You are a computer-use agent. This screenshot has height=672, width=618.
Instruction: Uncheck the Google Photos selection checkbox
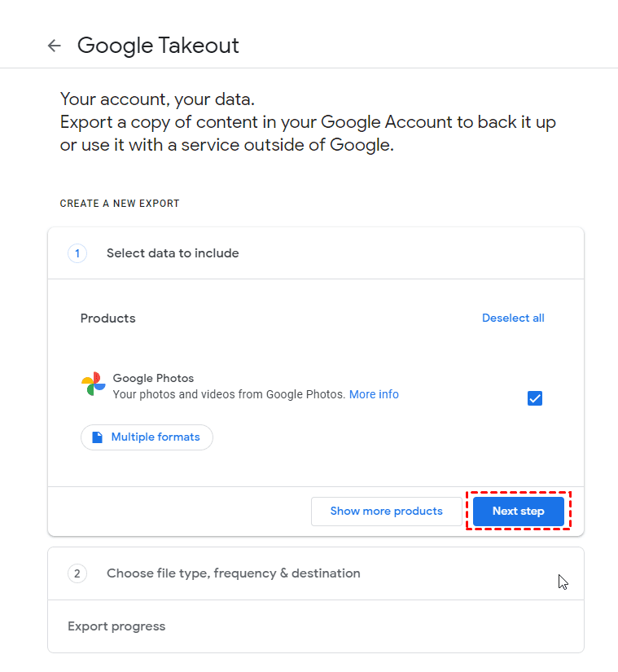click(534, 398)
